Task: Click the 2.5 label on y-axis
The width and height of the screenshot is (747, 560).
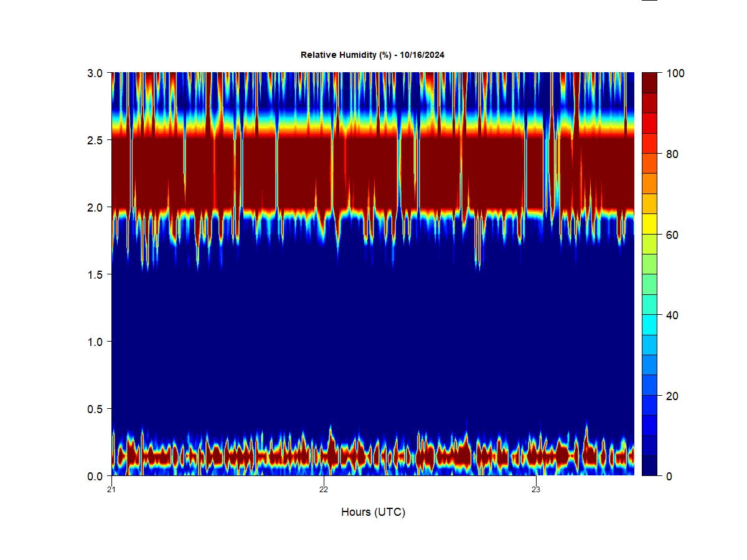Action: 95,140
